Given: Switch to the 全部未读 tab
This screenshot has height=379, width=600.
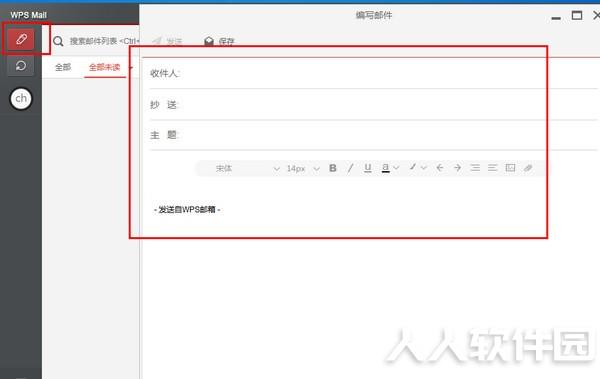Looking at the screenshot, I should coord(104,67).
